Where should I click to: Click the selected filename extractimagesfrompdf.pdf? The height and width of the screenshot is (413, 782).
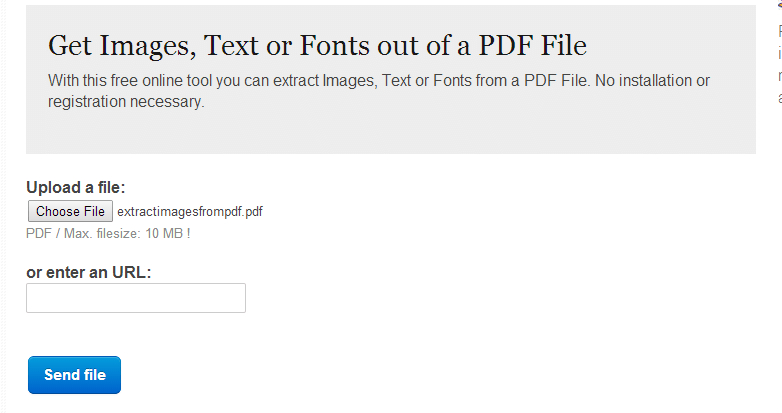(x=190, y=211)
